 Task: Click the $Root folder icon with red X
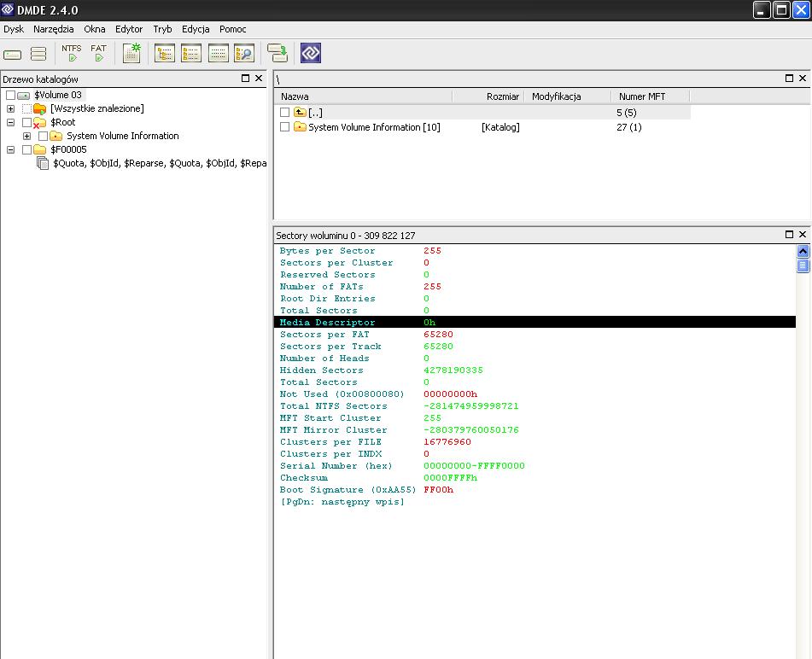[40, 123]
